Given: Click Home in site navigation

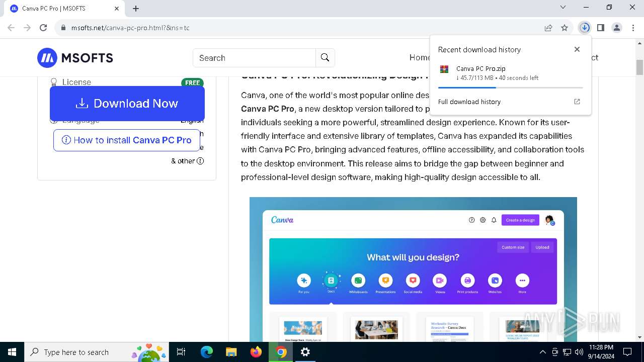Looking at the screenshot, I should (x=420, y=57).
